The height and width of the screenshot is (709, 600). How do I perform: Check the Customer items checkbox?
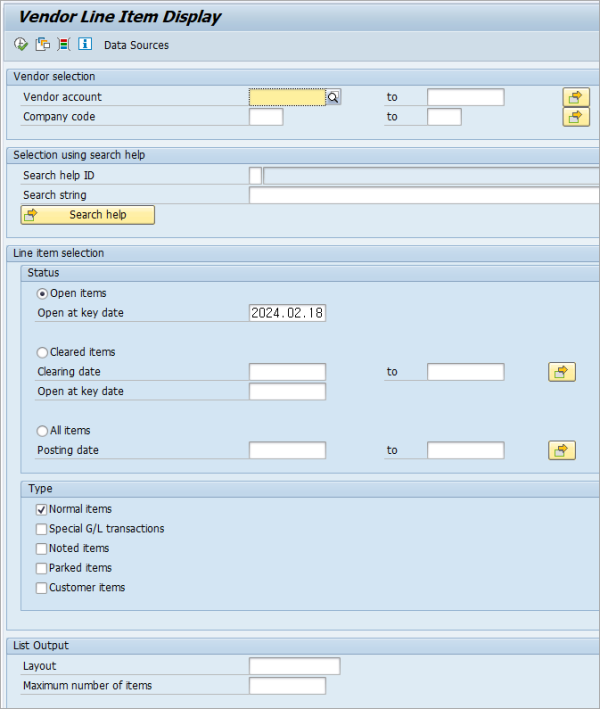41,588
